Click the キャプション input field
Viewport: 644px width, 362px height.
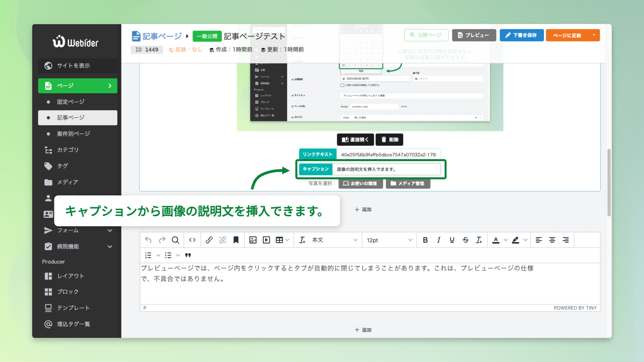[x=386, y=169]
